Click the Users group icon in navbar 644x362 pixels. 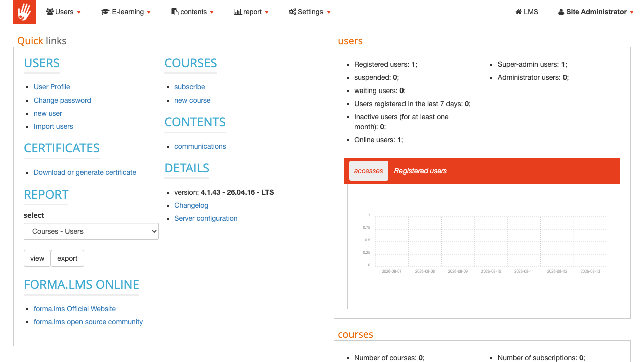click(x=50, y=12)
